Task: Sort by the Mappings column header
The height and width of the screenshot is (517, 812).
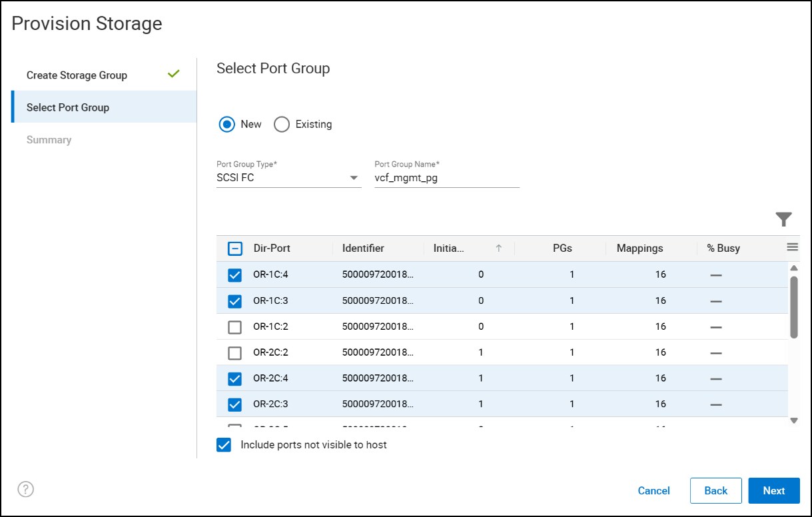Action: click(639, 248)
